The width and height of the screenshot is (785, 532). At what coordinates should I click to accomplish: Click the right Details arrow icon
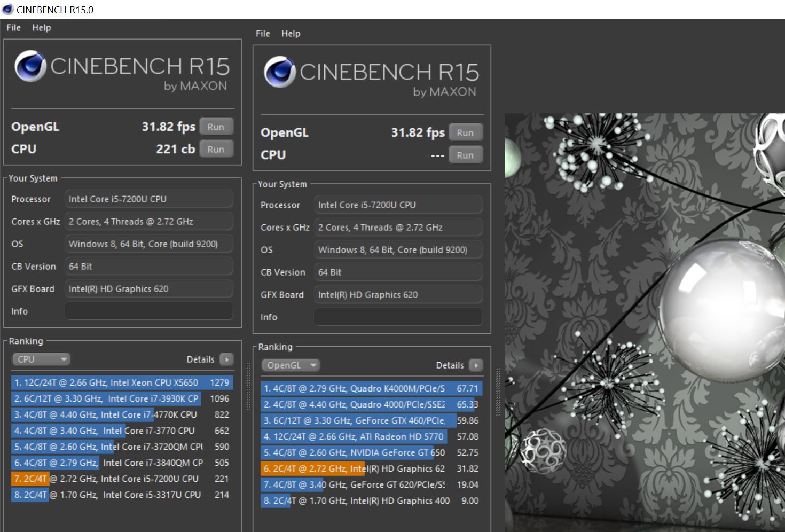(x=476, y=365)
